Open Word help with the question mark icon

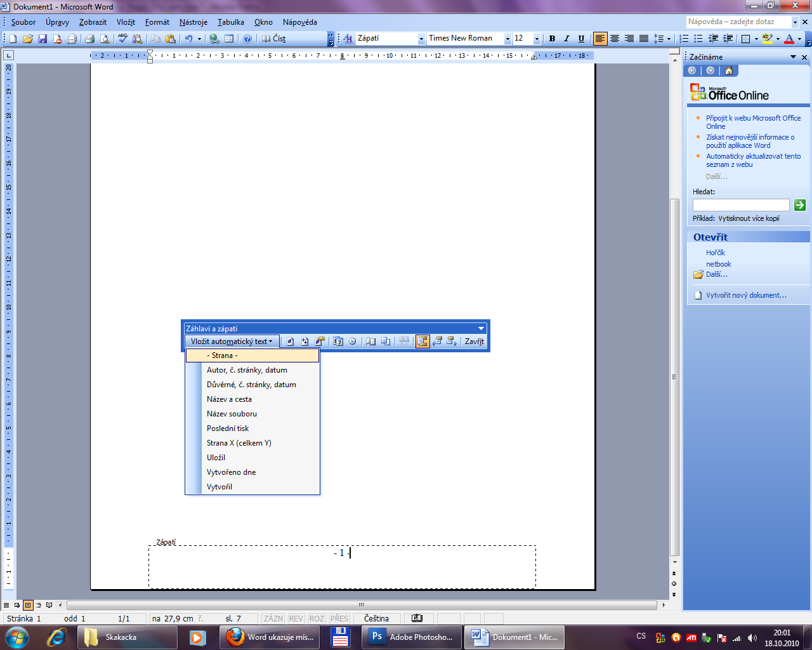247,39
